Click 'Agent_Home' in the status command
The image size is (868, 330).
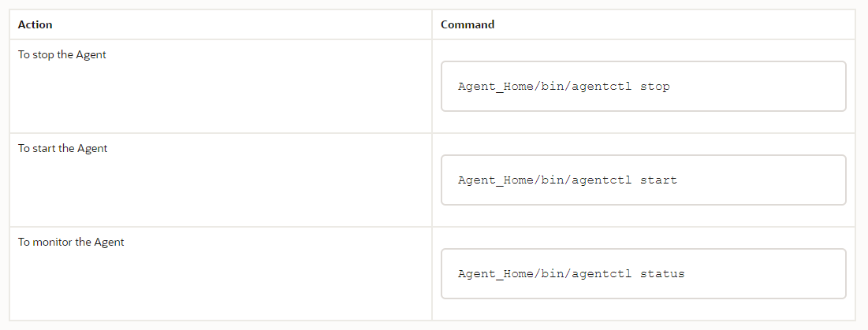[x=495, y=273]
